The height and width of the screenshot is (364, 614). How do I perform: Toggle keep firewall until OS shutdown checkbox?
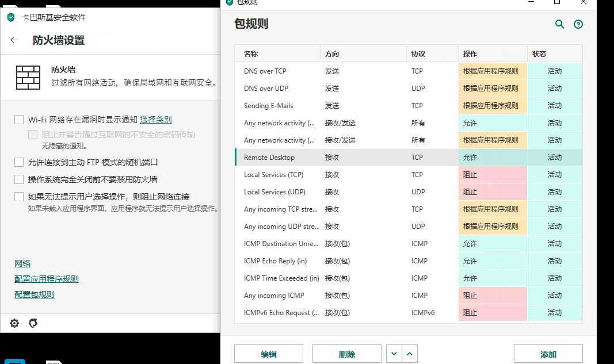(19, 179)
